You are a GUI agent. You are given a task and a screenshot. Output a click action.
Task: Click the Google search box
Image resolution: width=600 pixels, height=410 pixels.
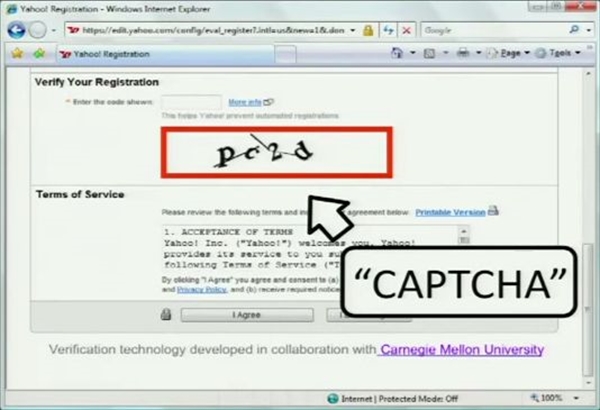(494, 30)
